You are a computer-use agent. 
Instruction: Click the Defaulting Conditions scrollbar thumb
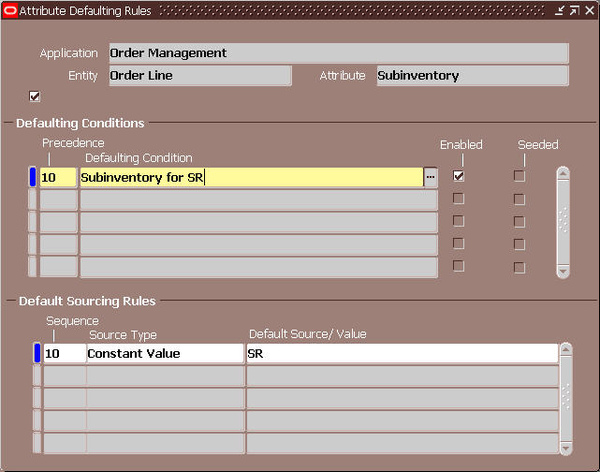pyautogui.click(x=563, y=220)
